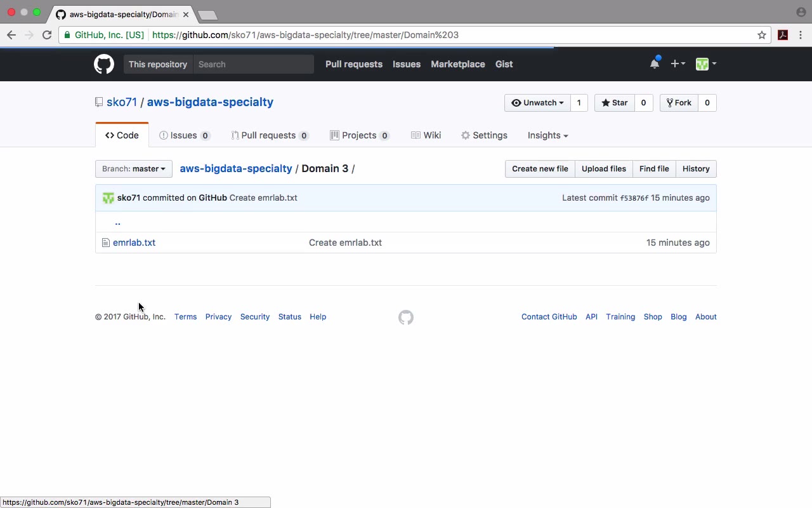Open the footer Security link
The width and height of the screenshot is (812, 508).
pyautogui.click(x=255, y=317)
